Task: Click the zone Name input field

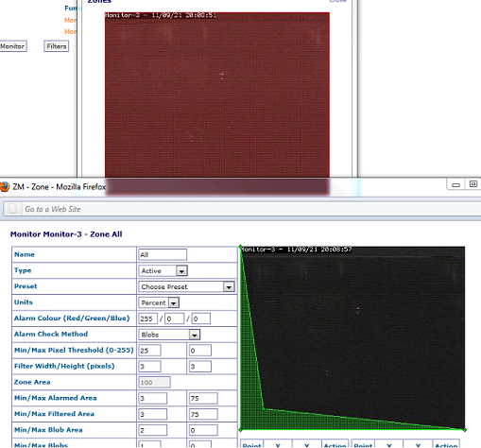Action: click(163, 254)
